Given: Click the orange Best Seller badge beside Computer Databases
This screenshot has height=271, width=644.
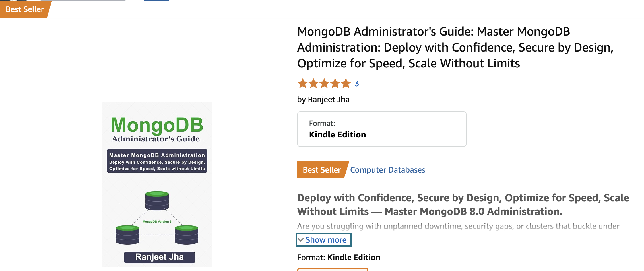Looking at the screenshot, I should pos(322,170).
